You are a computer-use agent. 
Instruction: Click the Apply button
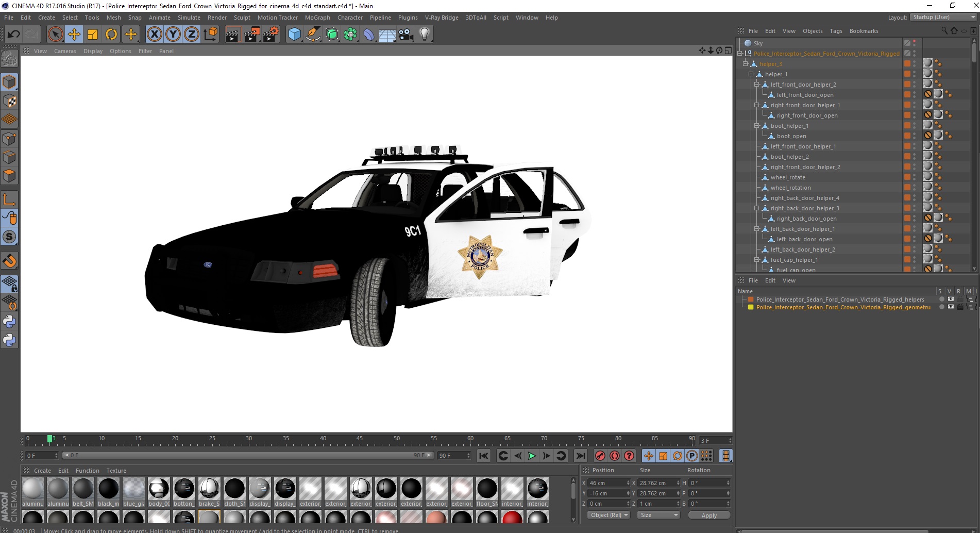(709, 515)
